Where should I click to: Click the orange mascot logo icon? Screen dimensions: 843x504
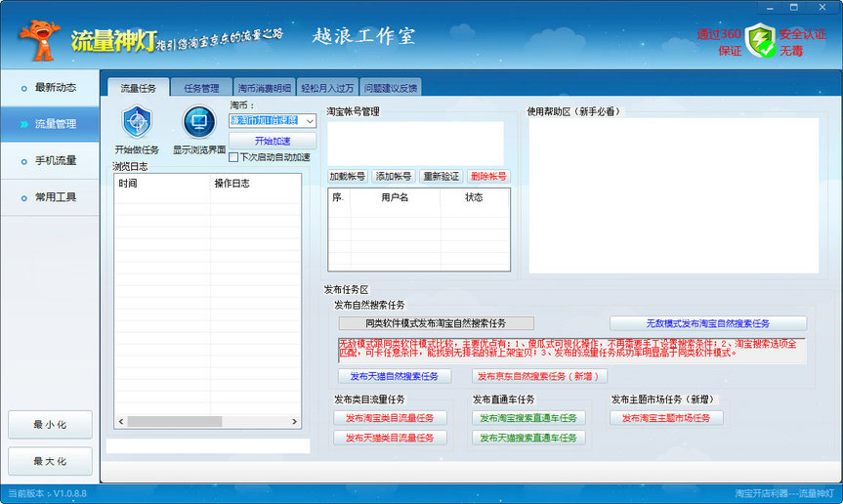point(40,39)
